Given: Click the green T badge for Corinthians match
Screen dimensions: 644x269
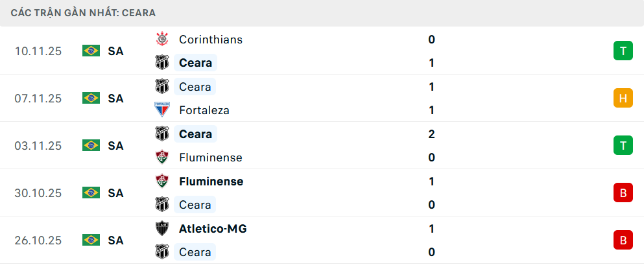Looking at the screenshot, I should [x=623, y=51].
